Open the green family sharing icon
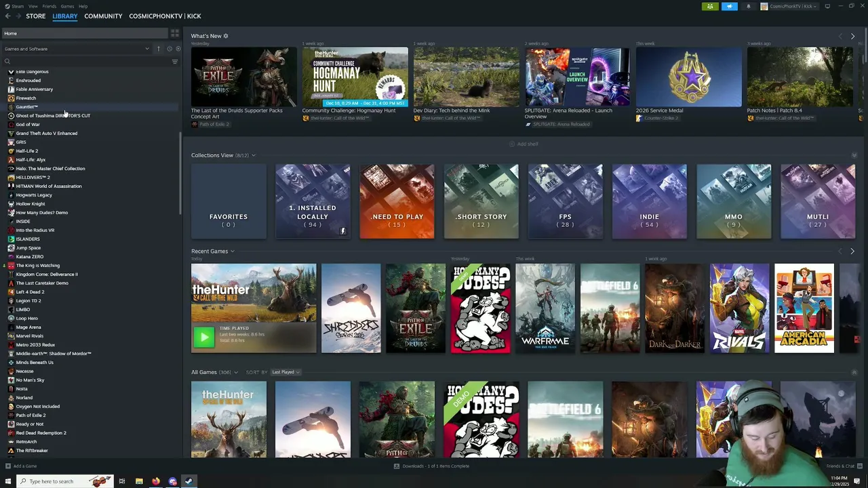 (x=710, y=6)
